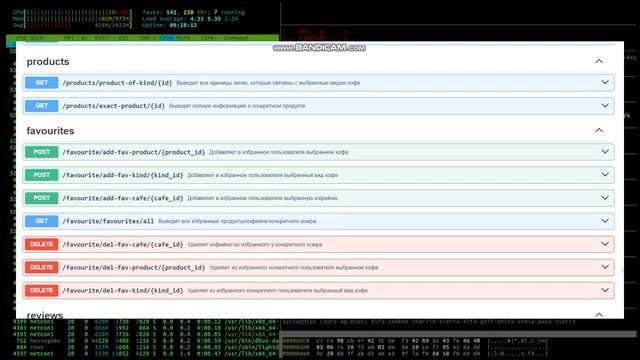This screenshot has width=640, height=360.
Task: Click DELETE badge for del-fav-cafe endpoint
Action: (x=42, y=244)
